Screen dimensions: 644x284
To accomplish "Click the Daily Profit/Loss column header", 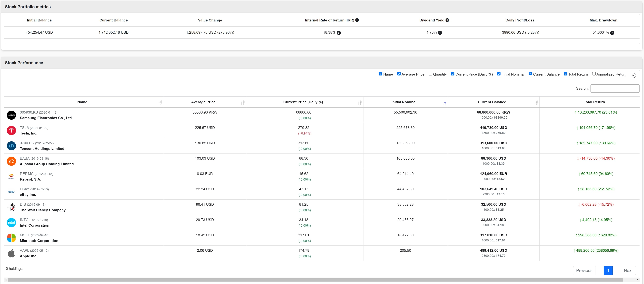I will coord(520,20).
